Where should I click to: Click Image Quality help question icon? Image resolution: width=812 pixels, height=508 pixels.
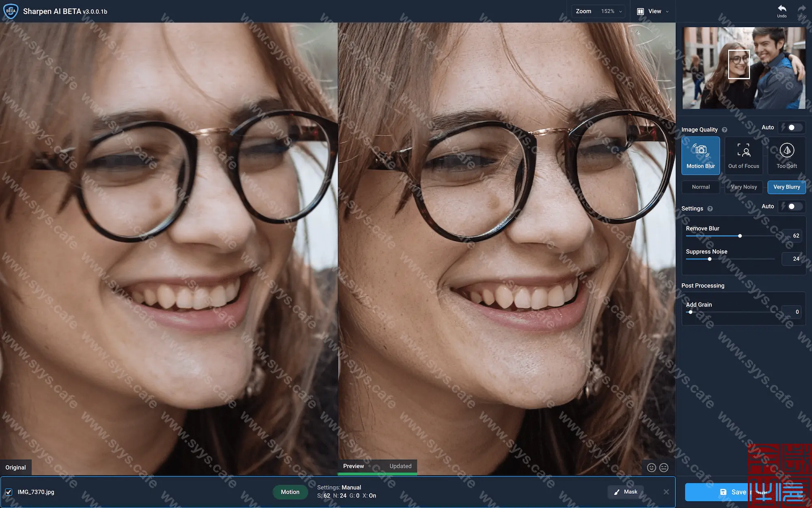[x=725, y=130]
